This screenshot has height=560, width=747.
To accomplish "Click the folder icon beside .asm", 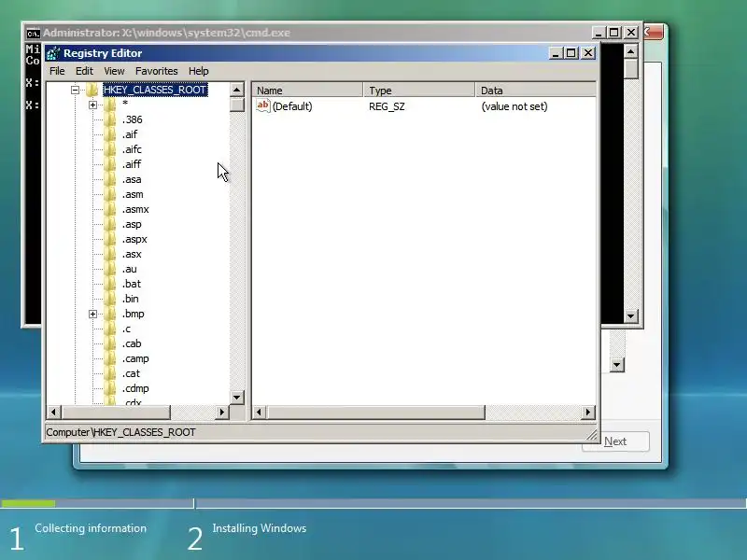I will click(x=110, y=194).
